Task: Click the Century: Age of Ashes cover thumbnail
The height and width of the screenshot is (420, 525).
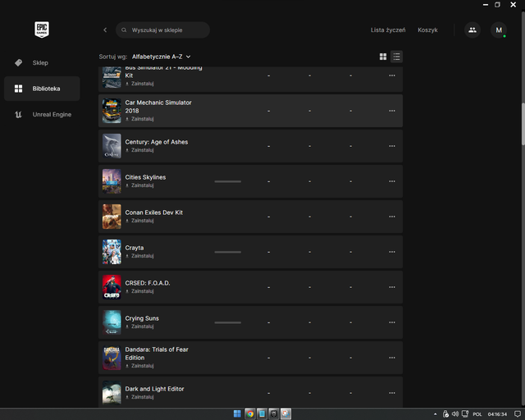Action: pyautogui.click(x=112, y=146)
